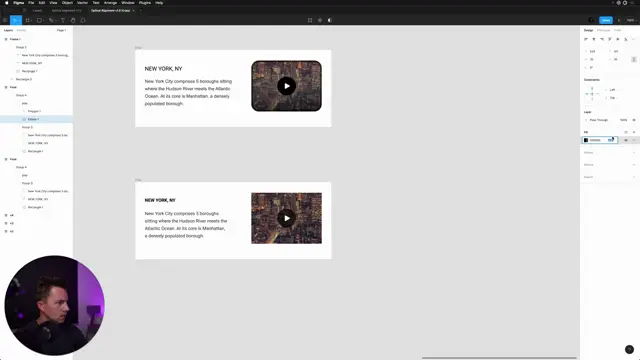Add export setting with plus icon
Viewport: 640px width, 360px height.
tap(634, 177)
